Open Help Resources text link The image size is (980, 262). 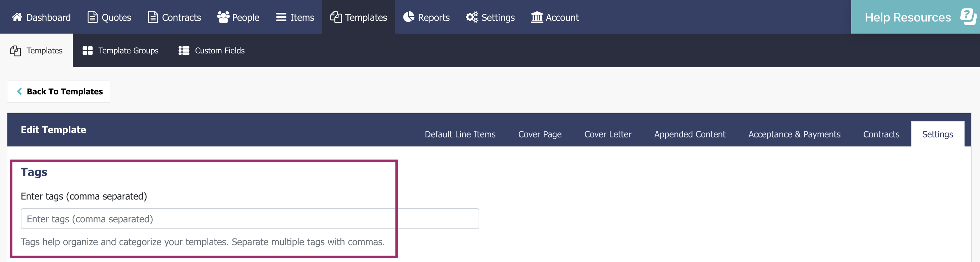point(908,17)
